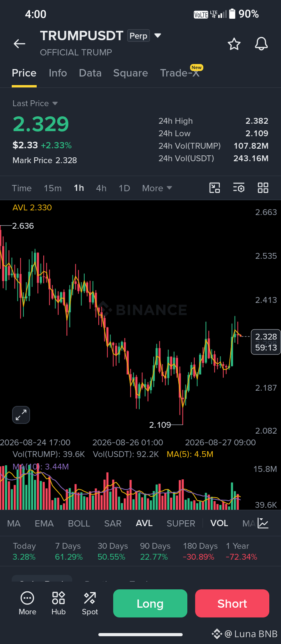The height and width of the screenshot is (644, 281).
Task: Add TRUMPUSDT to favorites with star icon
Action: click(234, 44)
